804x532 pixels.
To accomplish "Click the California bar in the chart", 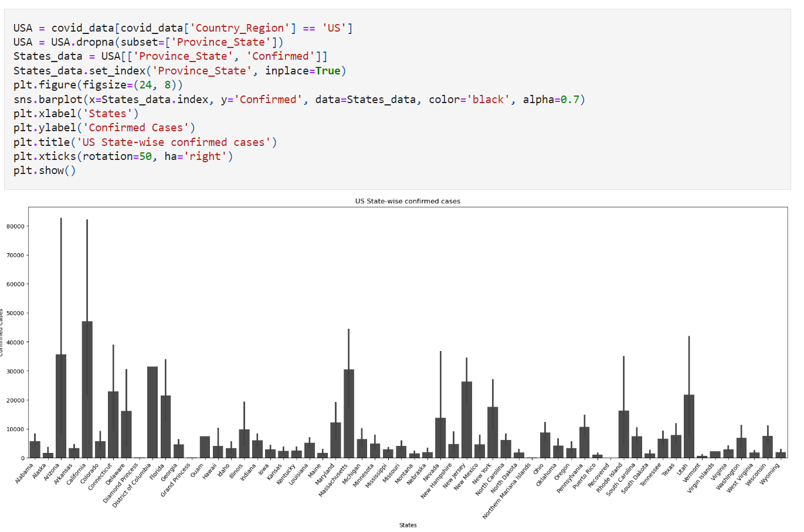I will click(x=87, y=390).
